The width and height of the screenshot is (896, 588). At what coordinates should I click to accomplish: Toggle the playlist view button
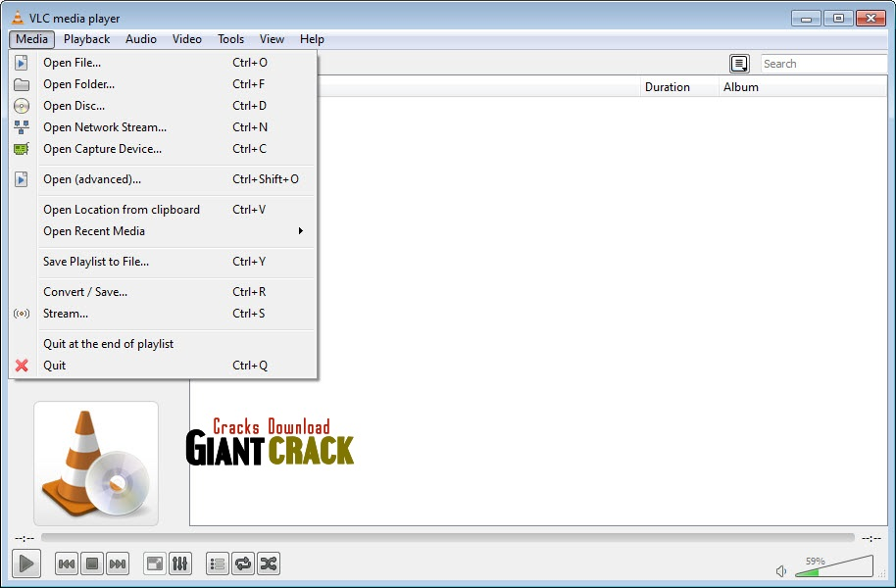218,564
